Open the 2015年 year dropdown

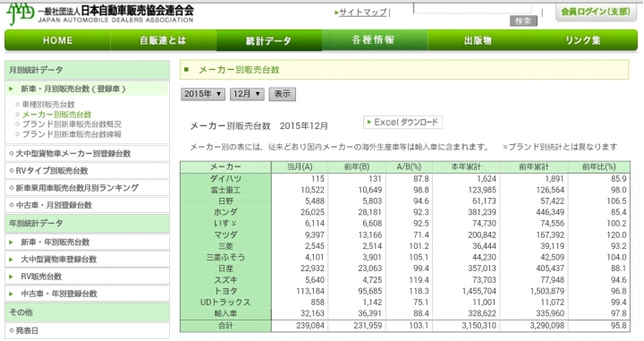pyautogui.click(x=202, y=94)
